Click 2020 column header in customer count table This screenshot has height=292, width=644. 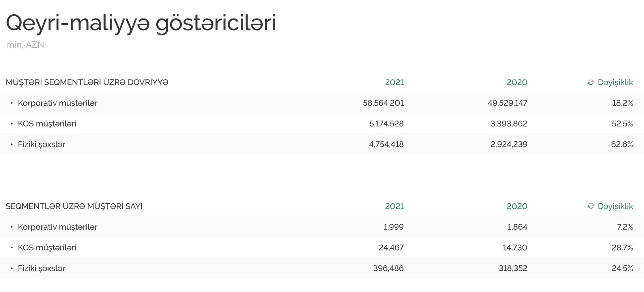517,206
